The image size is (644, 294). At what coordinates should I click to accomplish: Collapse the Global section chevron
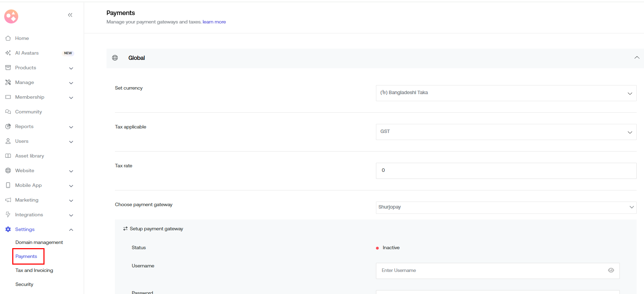point(637,58)
